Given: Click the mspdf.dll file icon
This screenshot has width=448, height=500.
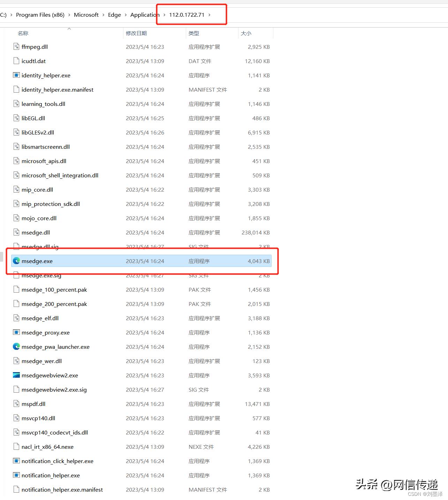Looking at the screenshot, I should [16, 404].
